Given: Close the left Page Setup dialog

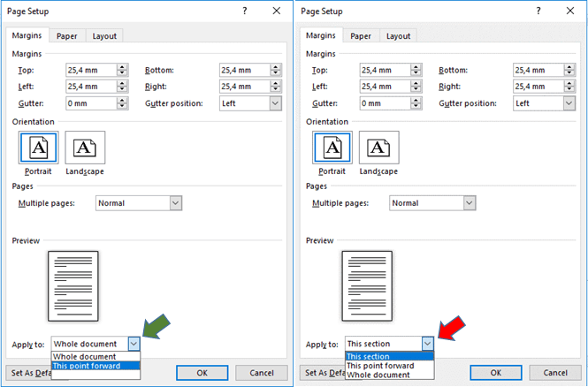Looking at the screenshot, I should coord(277,11).
